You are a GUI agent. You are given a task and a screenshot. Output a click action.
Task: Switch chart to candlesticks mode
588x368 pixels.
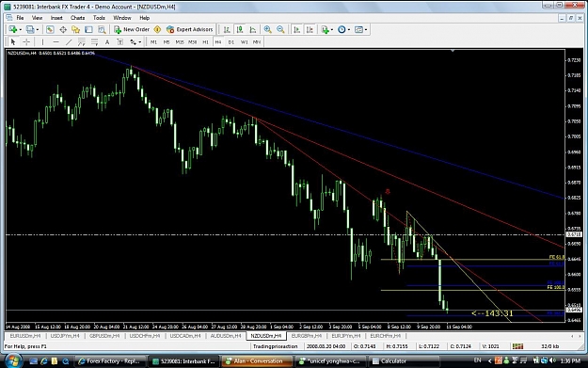pyautogui.click(x=240, y=29)
